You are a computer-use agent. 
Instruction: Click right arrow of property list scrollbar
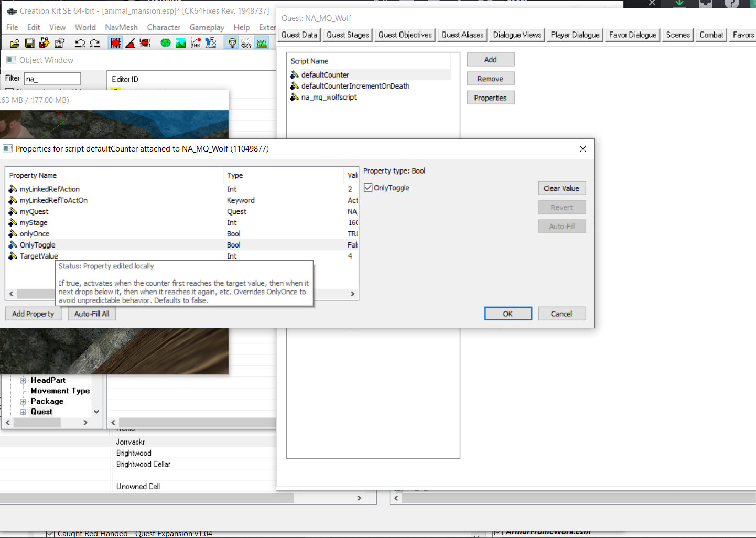[x=352, y=294]
